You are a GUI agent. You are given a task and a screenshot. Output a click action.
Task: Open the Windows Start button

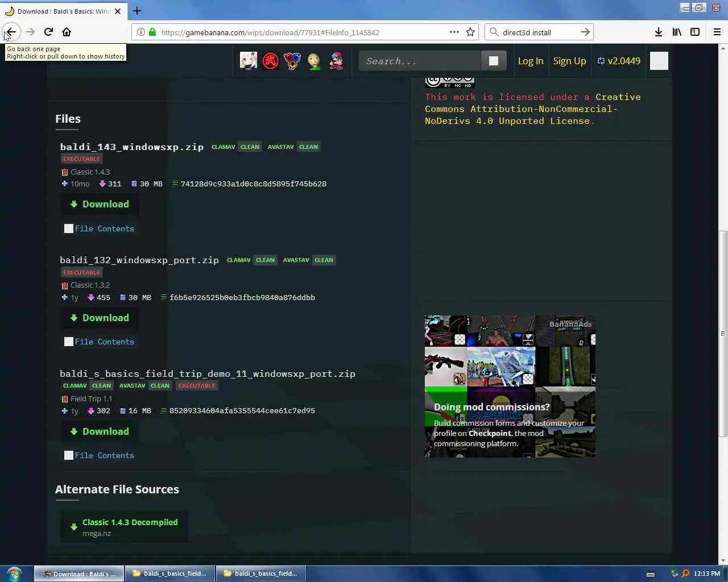tap(14, 573)
